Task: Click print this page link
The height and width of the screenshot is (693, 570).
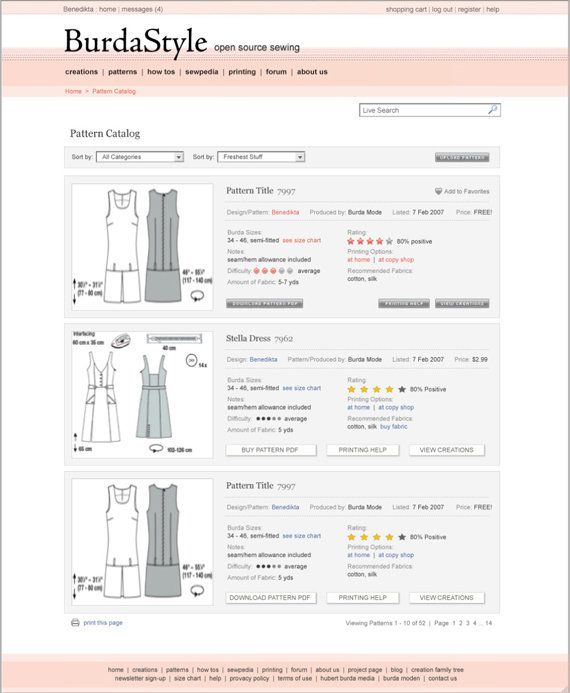Action: (x=103, y=622)
